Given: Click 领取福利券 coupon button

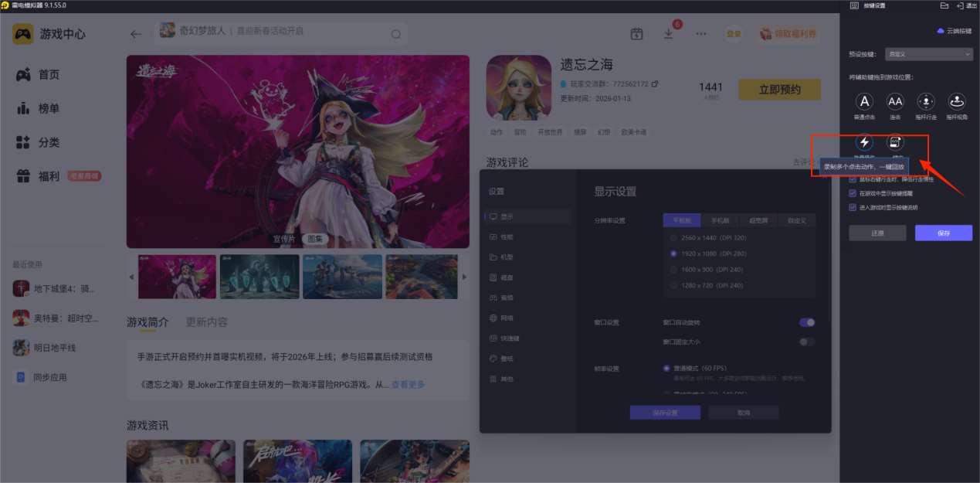Looking at the screenshot, I should coord(788,34).
